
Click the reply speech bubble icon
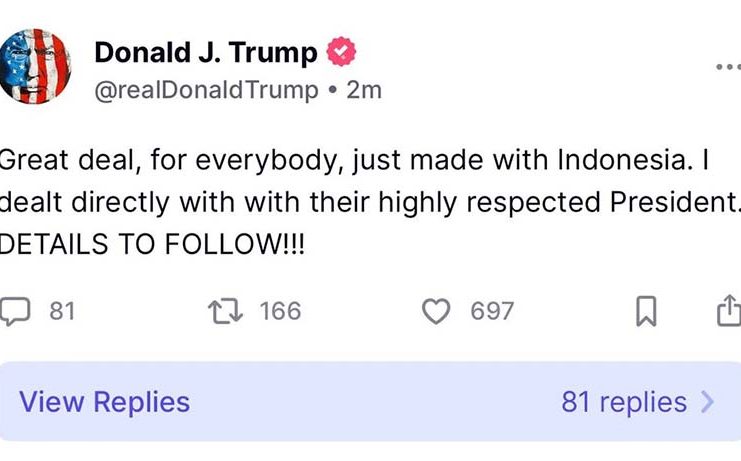click(x=16, y=312)
